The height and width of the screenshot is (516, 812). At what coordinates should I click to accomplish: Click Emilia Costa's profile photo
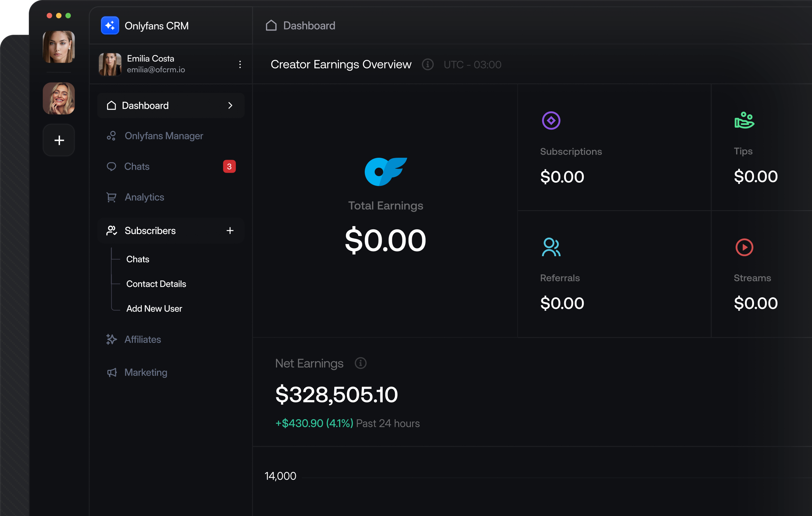[110, 64]
